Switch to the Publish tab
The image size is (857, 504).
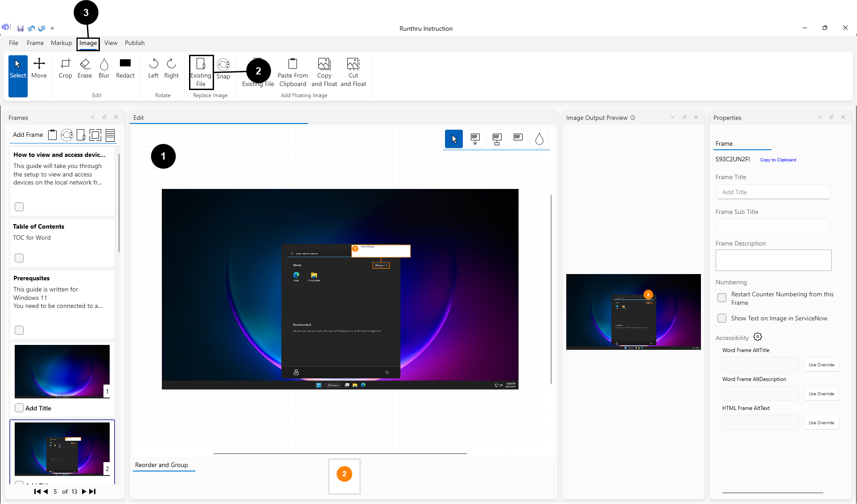tap(135, 43)
